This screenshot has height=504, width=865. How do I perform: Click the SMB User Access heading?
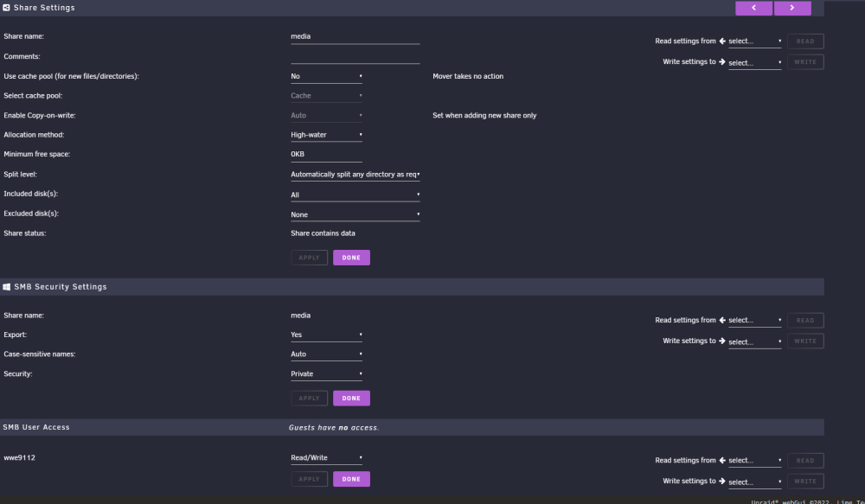coord(36,427)
